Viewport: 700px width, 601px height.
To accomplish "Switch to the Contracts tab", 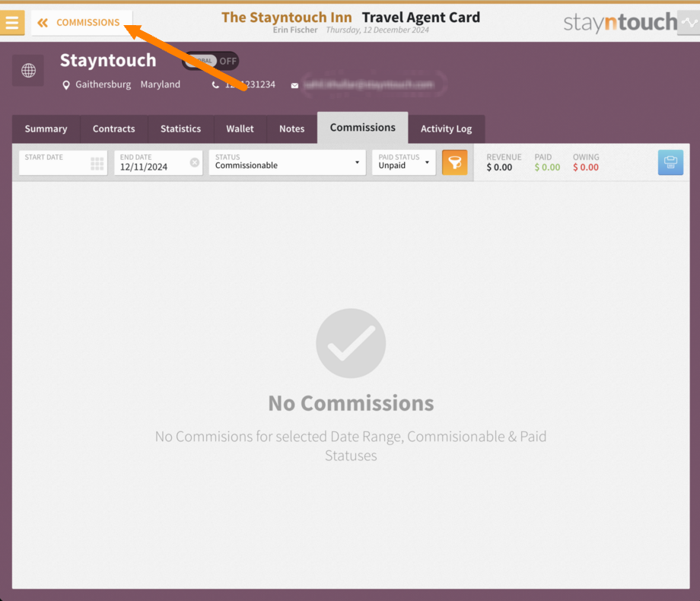I will click(x=114, y=129).
